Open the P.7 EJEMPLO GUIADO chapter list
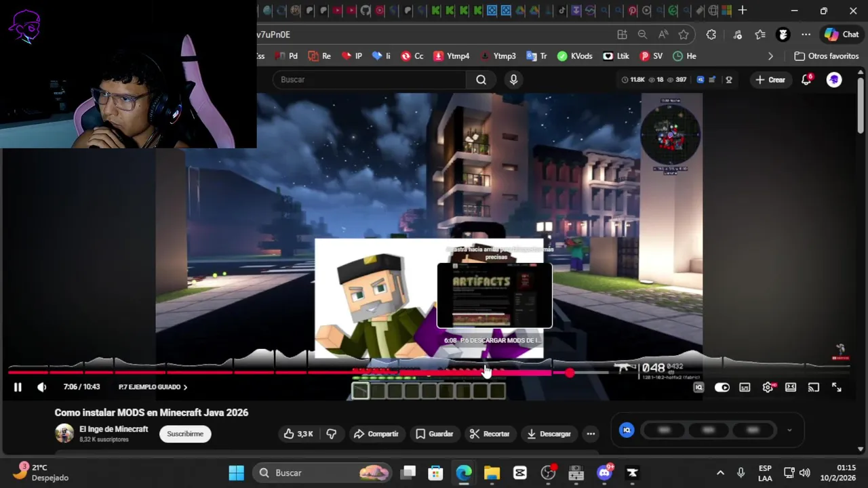Screen dimensions: 868x488 pos(153,387)
